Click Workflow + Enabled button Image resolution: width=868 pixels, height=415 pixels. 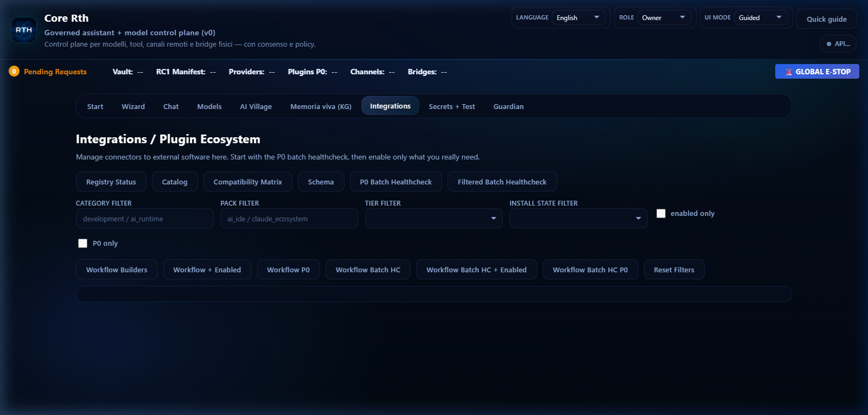(207, 270)
